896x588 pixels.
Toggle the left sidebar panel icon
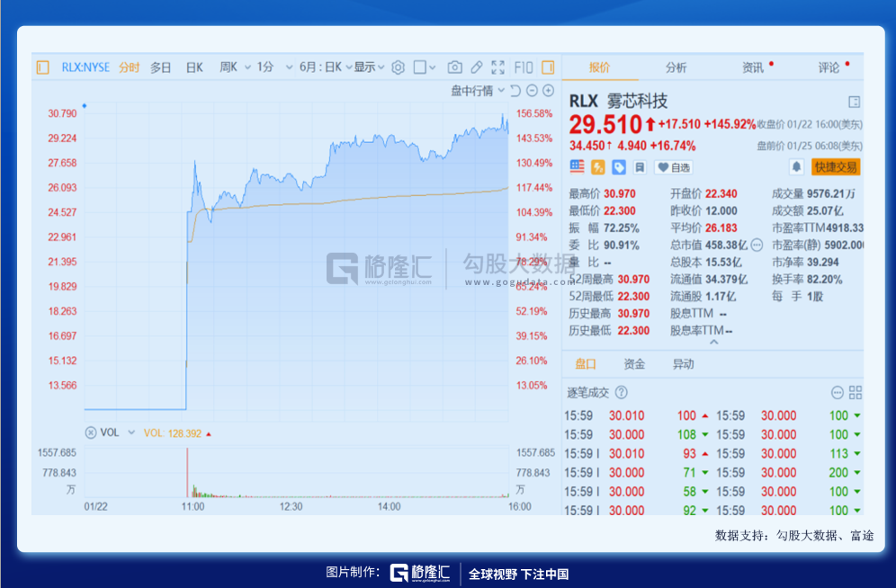pos(43,67)
